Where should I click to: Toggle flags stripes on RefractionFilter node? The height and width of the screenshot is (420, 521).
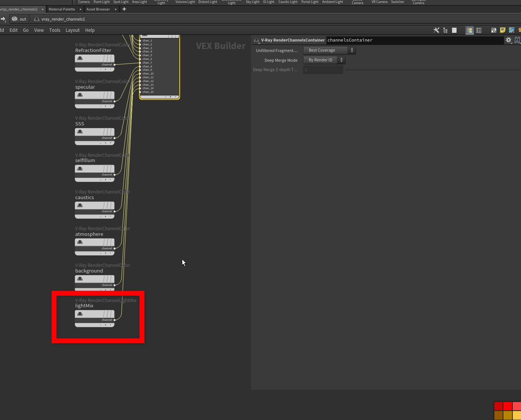click(108, 58)
